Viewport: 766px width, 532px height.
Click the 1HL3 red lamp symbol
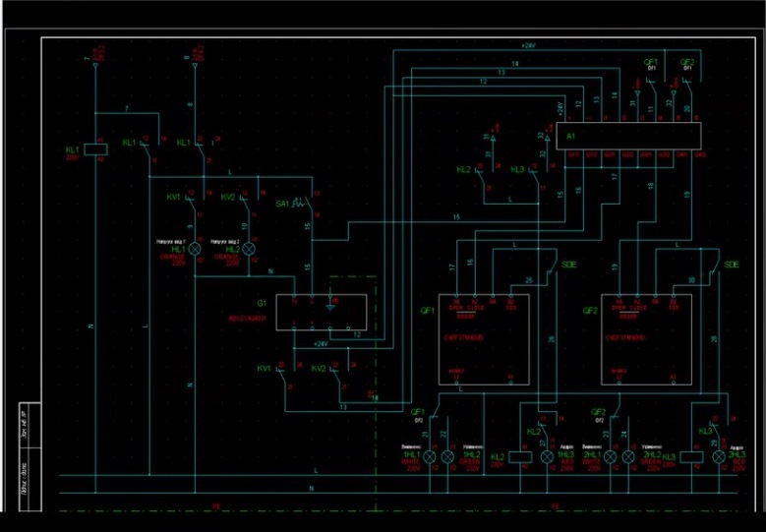[547, 457]
